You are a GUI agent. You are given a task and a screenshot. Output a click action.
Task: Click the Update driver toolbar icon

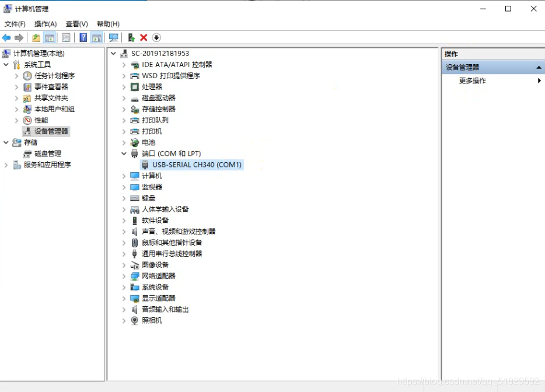click(131, 37)
